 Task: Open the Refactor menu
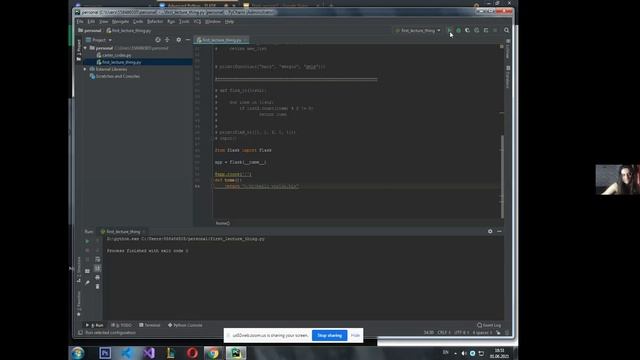155,21
